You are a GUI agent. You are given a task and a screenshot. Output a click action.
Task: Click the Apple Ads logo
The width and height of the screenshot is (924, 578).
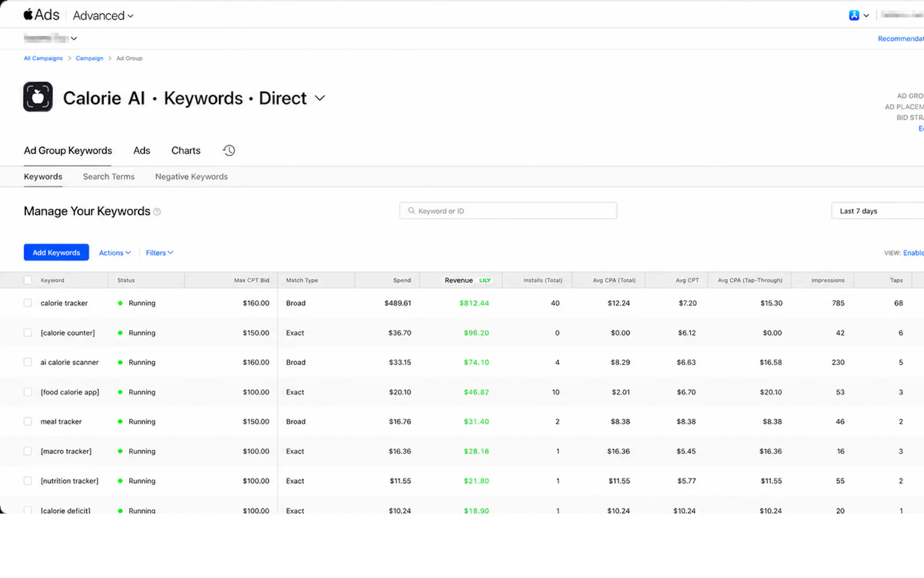pyautogui.click(x=42, y=15)
